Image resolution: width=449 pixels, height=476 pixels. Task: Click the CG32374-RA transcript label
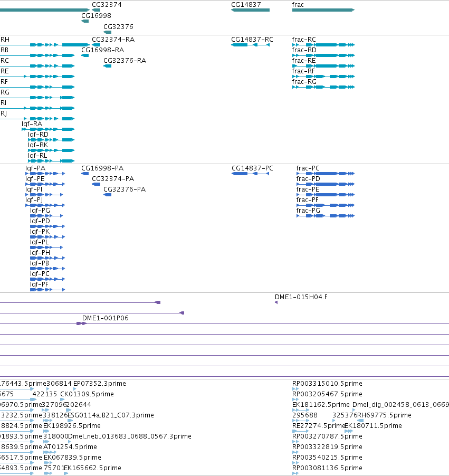[x=113, y=40]
